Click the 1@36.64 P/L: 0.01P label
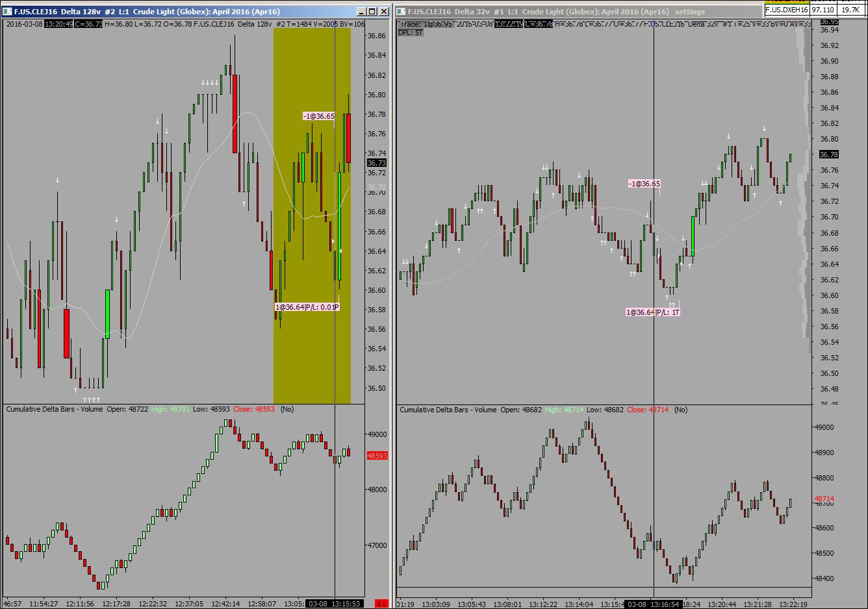868x609 pixels. [307, 307]
